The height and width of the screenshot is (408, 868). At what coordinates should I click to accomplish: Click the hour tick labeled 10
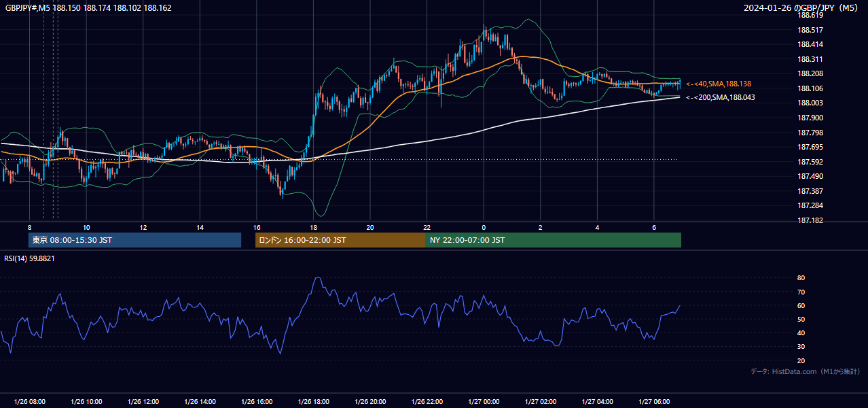coord(86,227)
